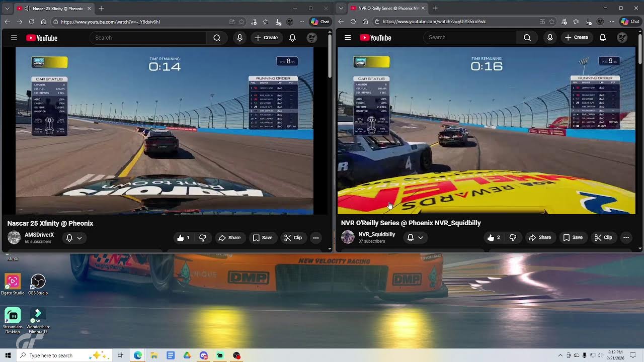Click the search magnifier in right YouTube window
The width and height of the screenshot is (644, 362).
coord(527,38)
